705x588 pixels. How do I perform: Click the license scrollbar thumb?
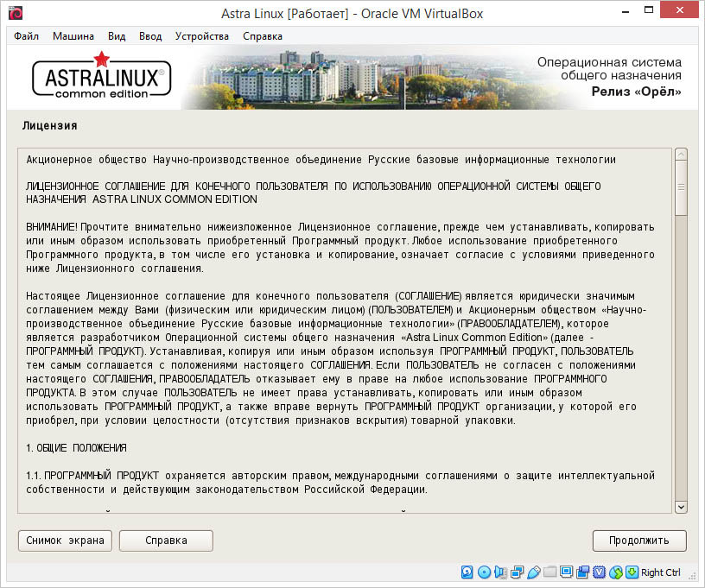click(x=681, y=187)
